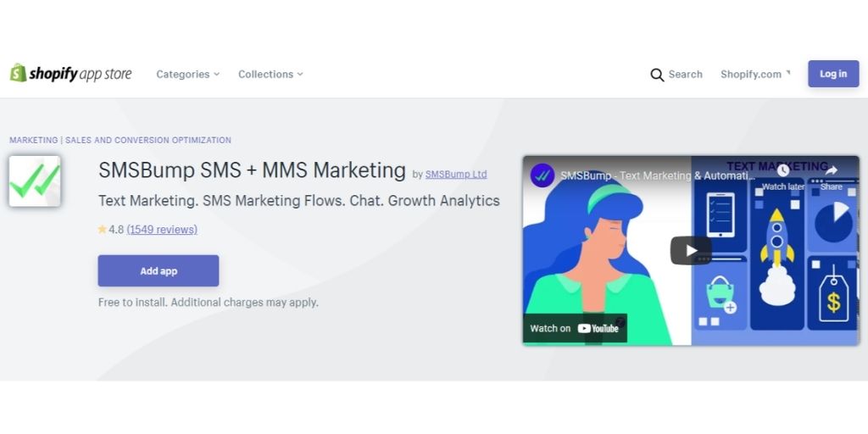The image size is (868, 434).
Task: Click the SMSBump SMS + MMS Marketing heading
Action: [252, 170]
